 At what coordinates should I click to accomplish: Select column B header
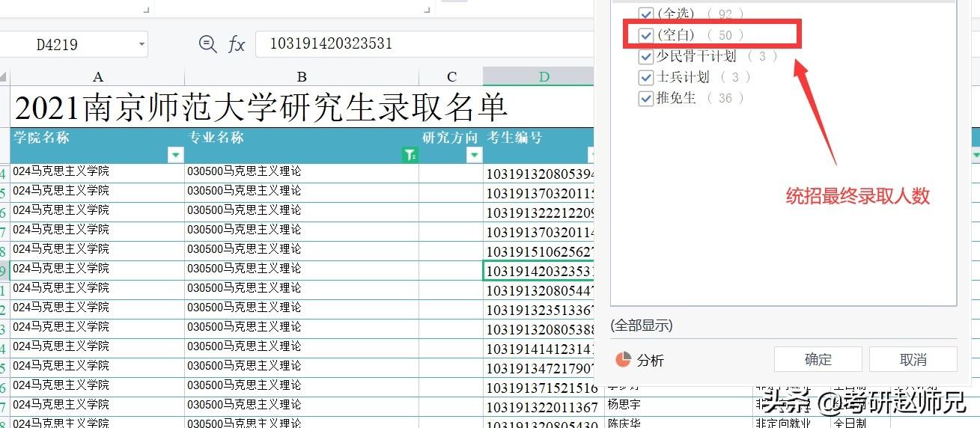pyautogui.click(x=302, y=76)
